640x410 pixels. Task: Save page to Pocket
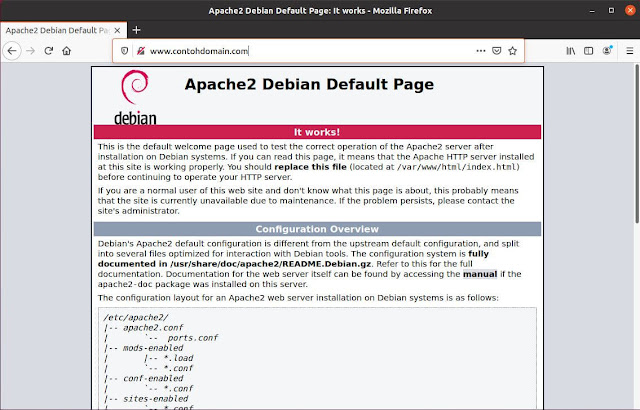point(496,51)
